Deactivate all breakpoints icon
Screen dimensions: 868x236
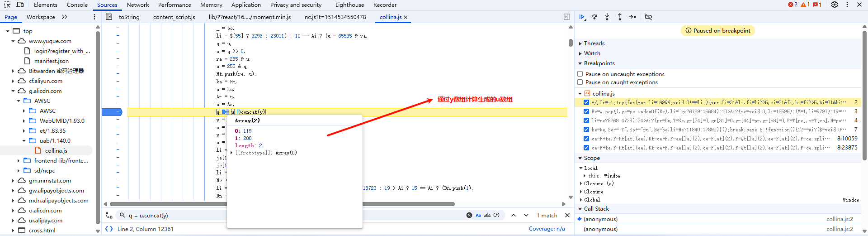[x=648, y=17]
